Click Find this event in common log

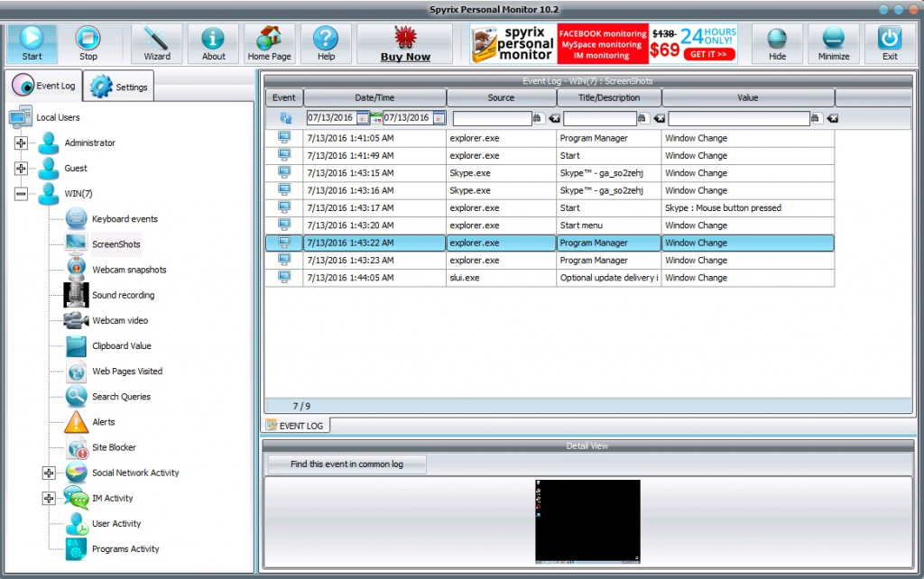(346, 464)
